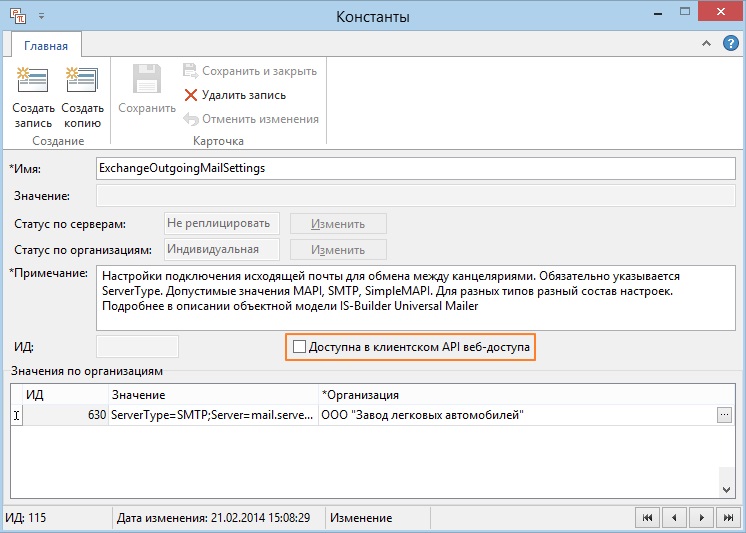Click the Создать запись icon
This screenshot has width=746, height=533.
pos(32,79)
